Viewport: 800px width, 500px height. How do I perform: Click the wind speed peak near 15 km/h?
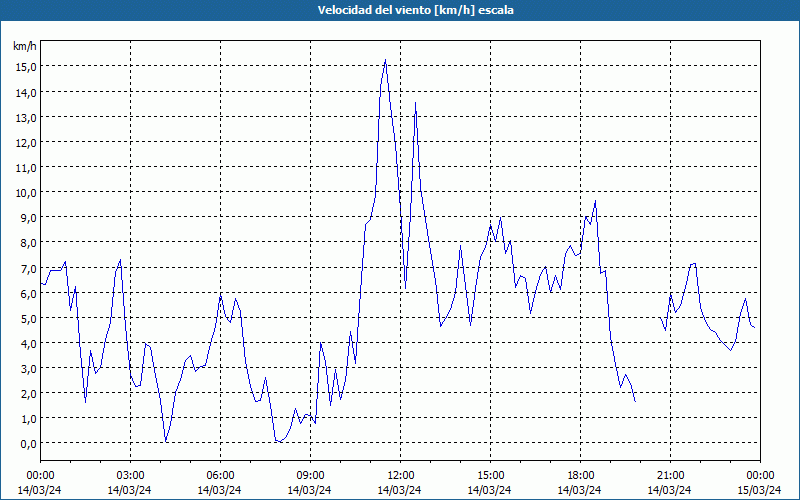coord(385,60)
